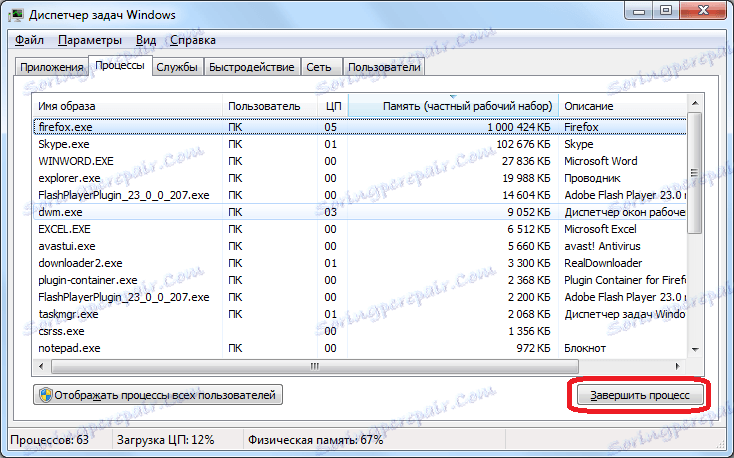Click horizontal scrollbar left arrow
This screenshot has width=734, height=458.
(x=41, y=366)
